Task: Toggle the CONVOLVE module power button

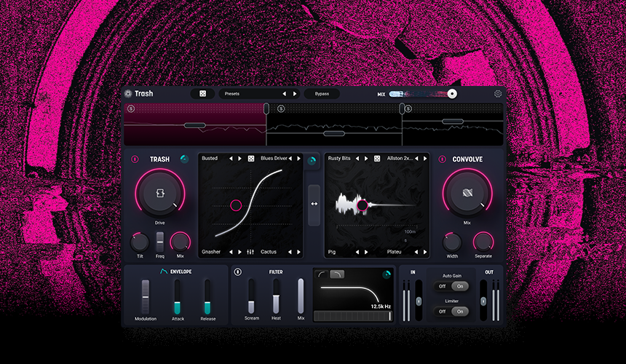Action: click(x=442, y=159)
